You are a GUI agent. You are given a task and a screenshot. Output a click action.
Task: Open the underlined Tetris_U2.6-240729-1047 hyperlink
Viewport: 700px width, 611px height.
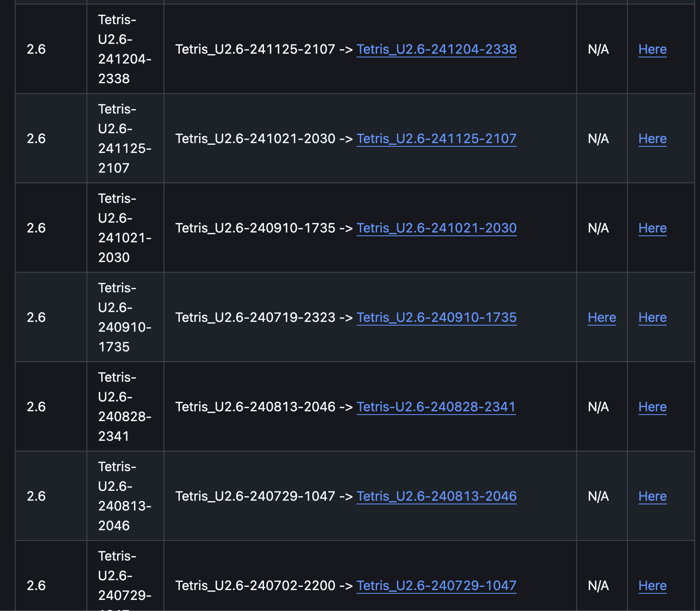[436, 586]
